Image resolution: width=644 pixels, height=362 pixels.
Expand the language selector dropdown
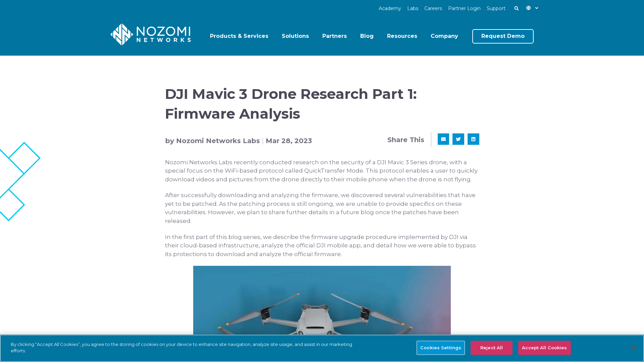point(533,8)
